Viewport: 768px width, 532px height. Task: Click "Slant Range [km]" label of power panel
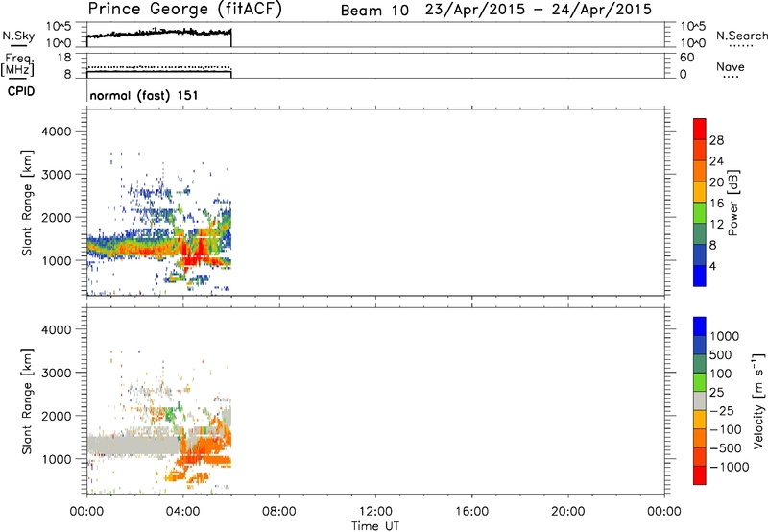point(27,203)
